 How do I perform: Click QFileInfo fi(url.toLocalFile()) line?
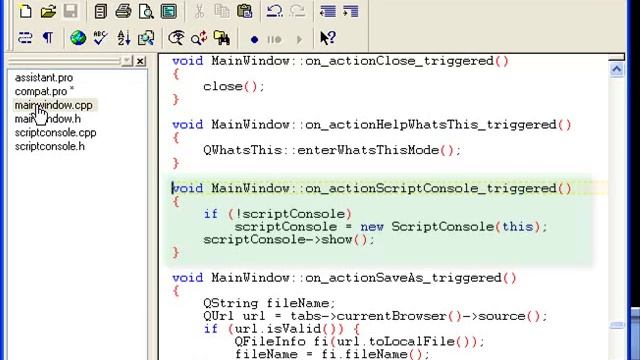pos(359,341)
